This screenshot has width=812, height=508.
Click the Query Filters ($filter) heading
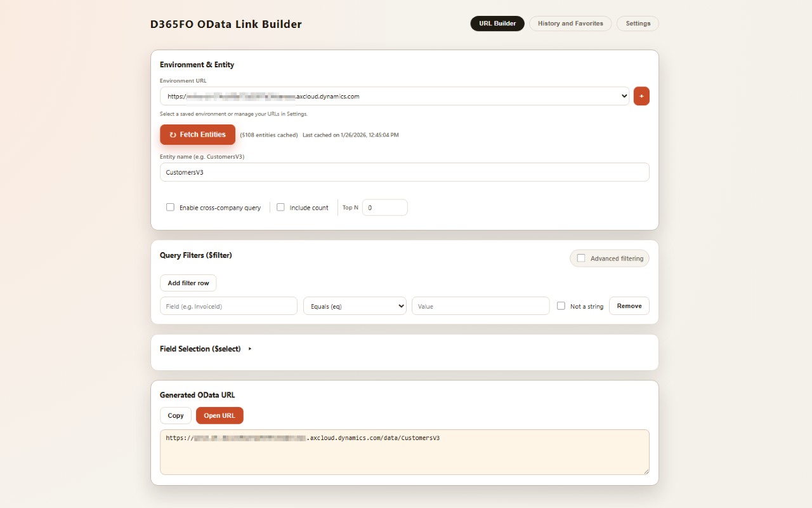[196, 255]
